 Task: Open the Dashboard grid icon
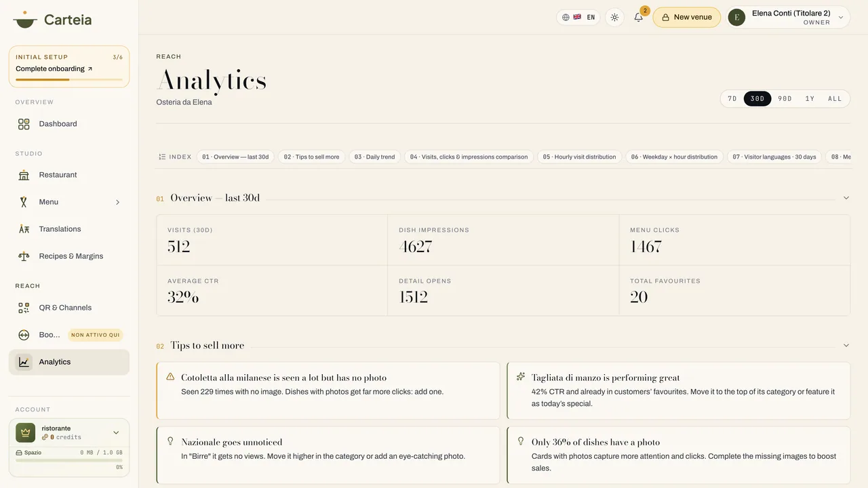pyautogui.click(x=24, y=124)
